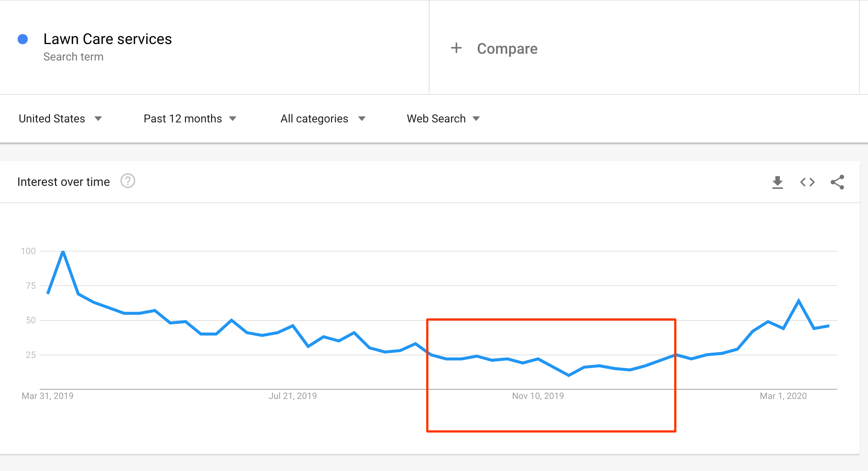
Task: Click the Mar 1, 2020 spike on chart
Action: (799, 300)
